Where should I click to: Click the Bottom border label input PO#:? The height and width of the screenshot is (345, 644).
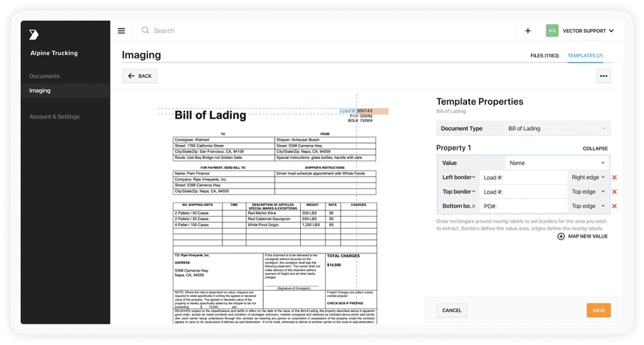523,206
